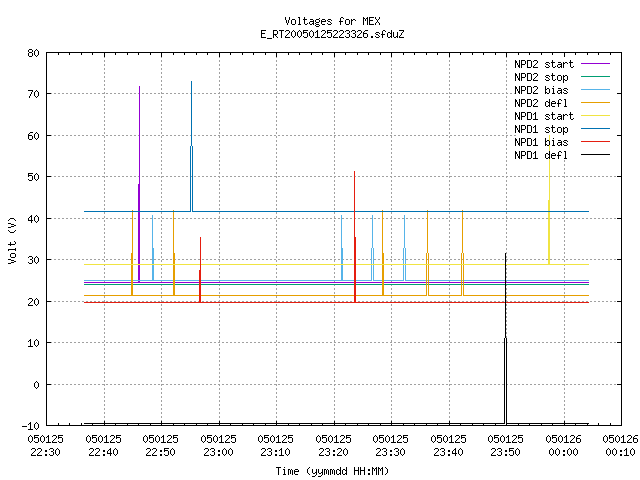The image size is (640, 480).
Task: Click x-axis tick label 050125 23:00
Action: (x=218, y=446)
